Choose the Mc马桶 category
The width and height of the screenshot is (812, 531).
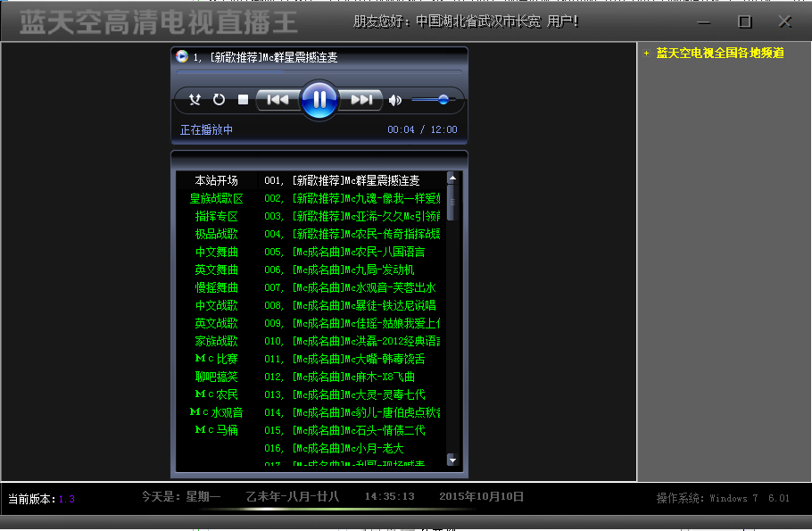[x=217, y=430]
